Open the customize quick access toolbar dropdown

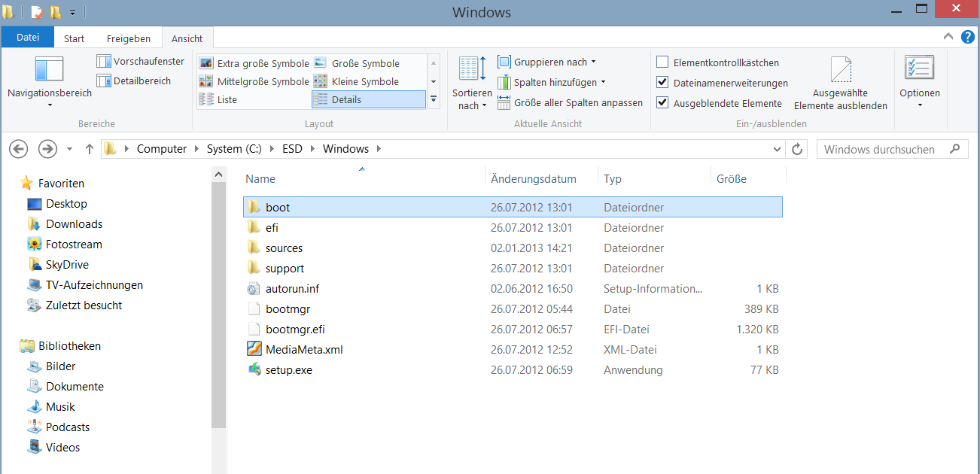73,13
